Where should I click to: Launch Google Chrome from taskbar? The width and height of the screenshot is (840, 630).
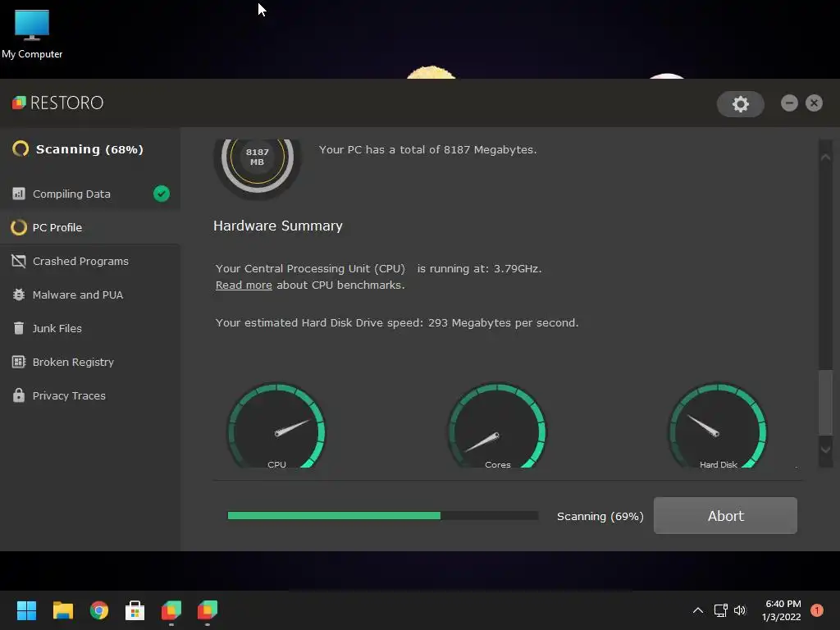click(x=98, y=610)
